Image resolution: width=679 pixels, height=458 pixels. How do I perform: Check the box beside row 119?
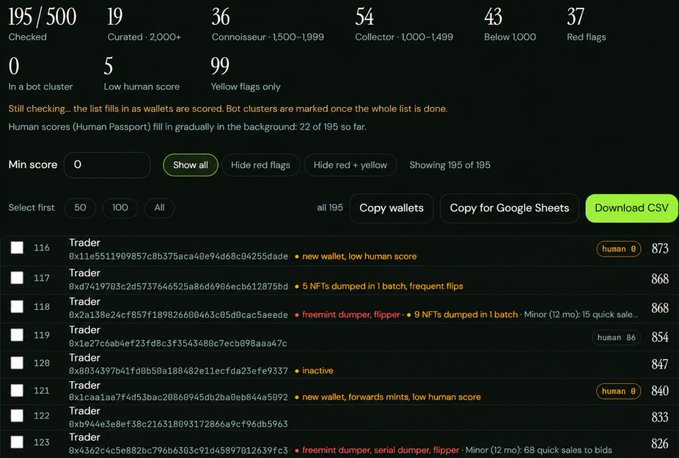point(17,335)
